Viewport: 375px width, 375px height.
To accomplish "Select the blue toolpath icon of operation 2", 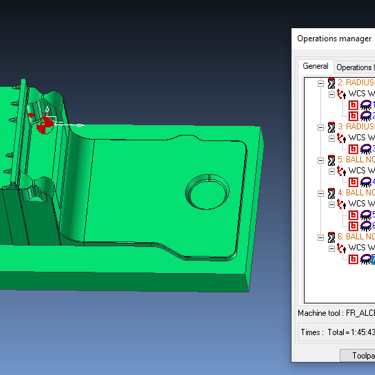I will point(366,116).
